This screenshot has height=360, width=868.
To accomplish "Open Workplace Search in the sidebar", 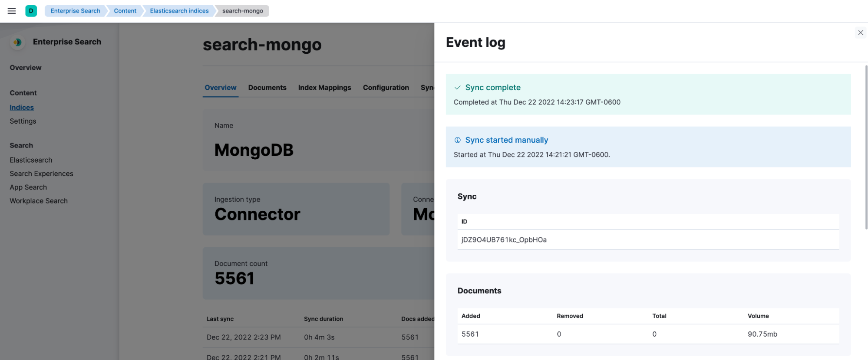I will coord(39,201).
